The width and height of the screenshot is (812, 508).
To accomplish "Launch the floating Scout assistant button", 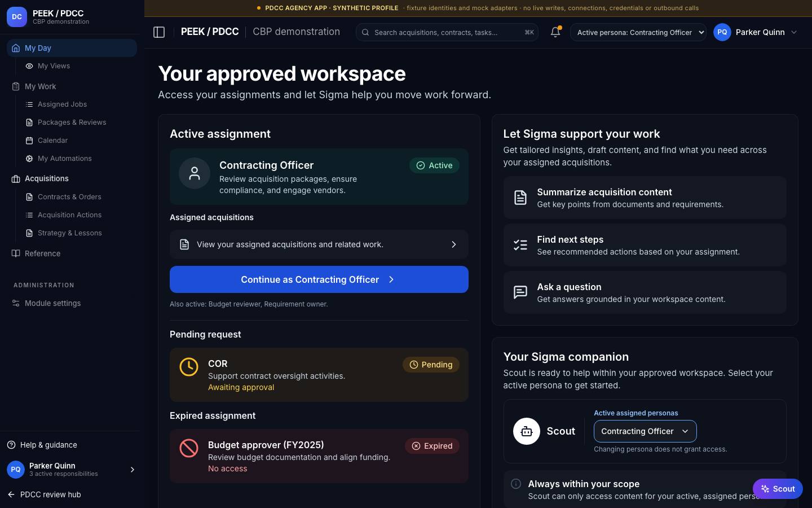I will click(x=778, y=489).
